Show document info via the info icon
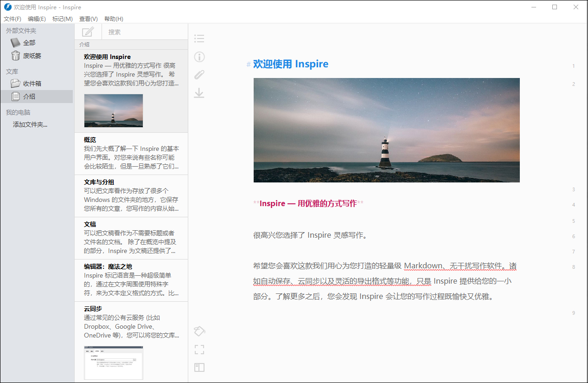The height and width of the screenshot is (383, 588). [x=199, y=57]
